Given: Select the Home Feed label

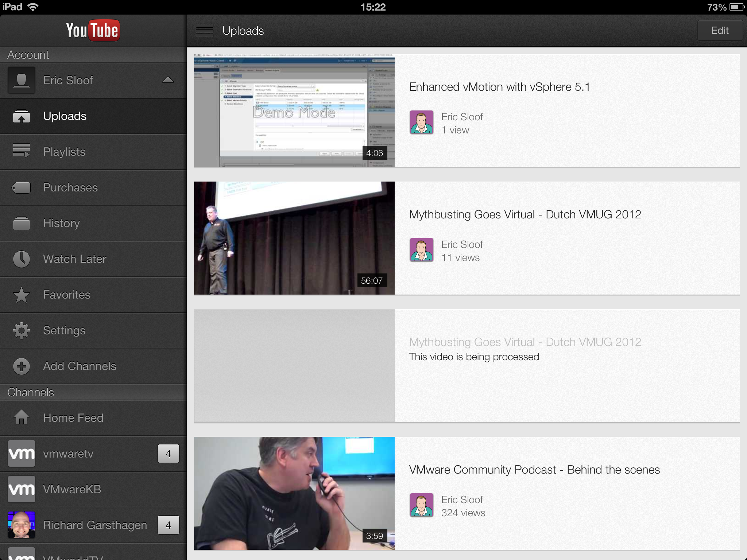Looking at the screenshot, I should point(73,418).
